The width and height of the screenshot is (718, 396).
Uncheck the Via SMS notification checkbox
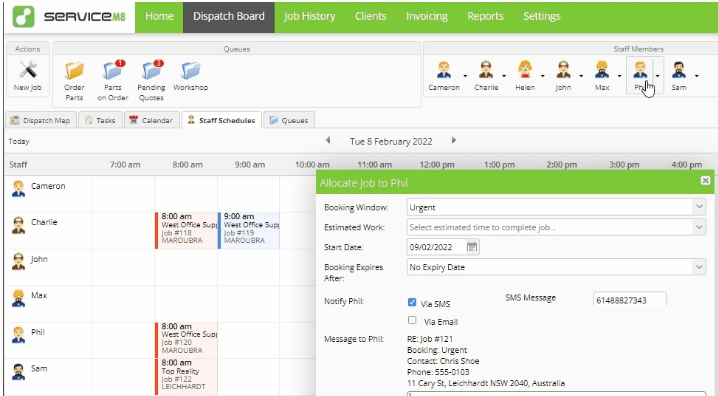[x=412, y=302]
